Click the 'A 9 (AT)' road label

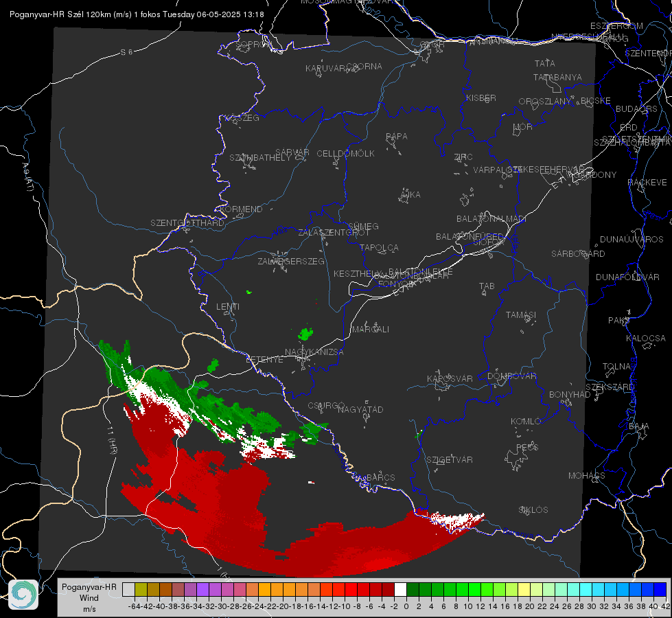28,177
